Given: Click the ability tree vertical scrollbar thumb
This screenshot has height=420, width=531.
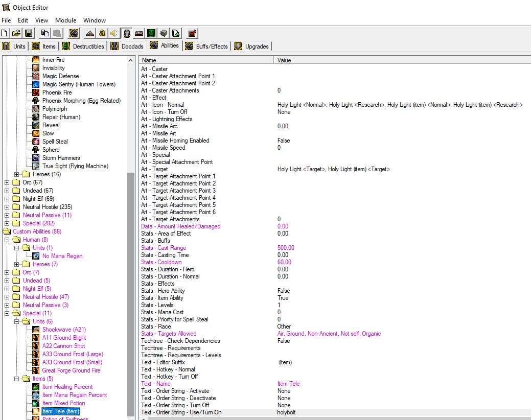Looking at the screenshot, I should coord(131,294).
